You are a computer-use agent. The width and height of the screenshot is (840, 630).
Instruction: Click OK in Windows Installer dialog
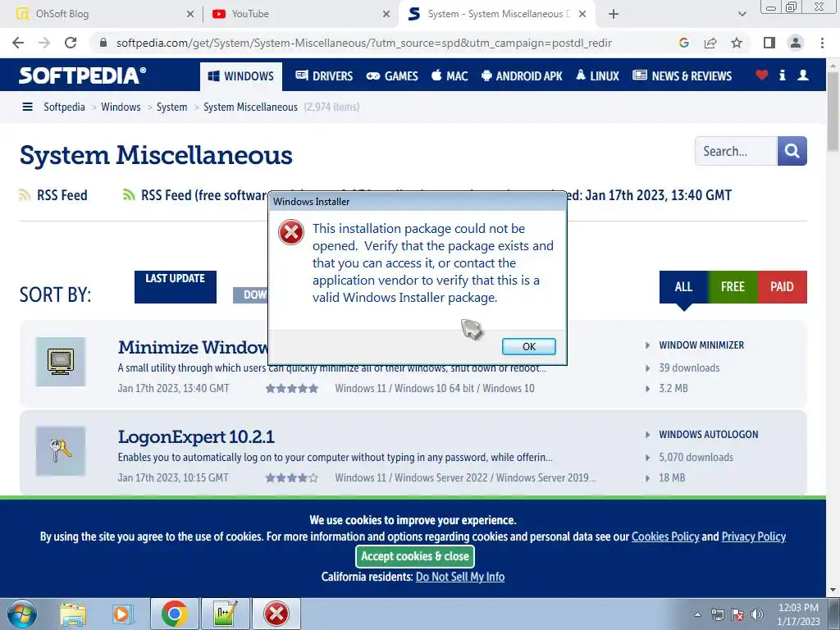click(529, 347)
